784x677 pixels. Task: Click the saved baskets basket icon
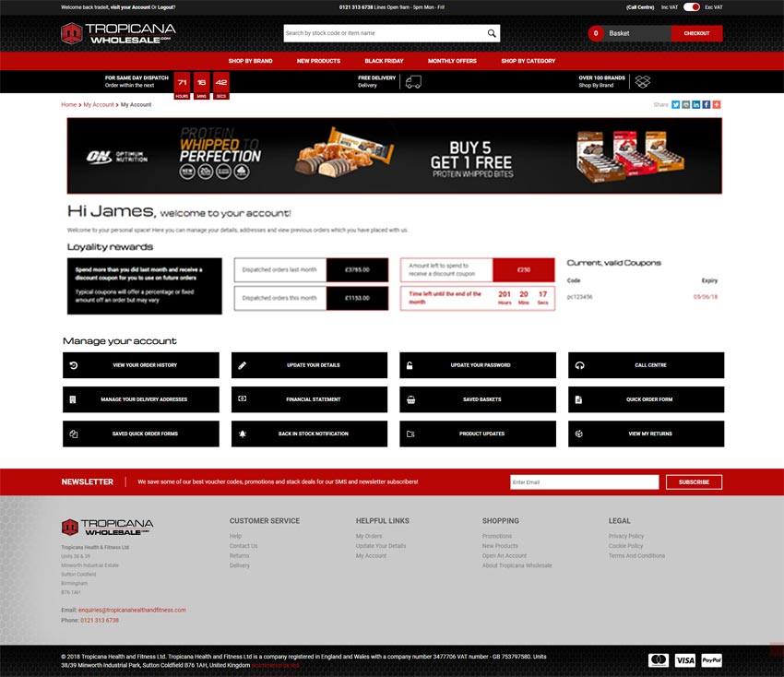[411, 399]
